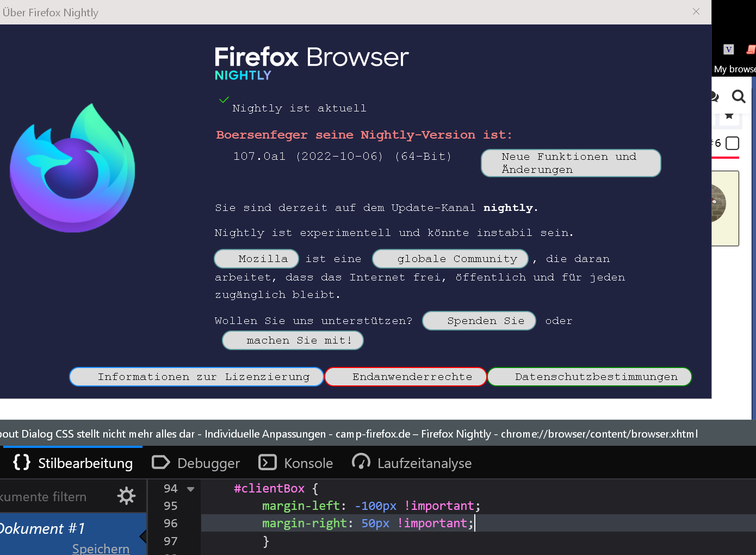Viewport: 756px width, 555px height.
Task: Switch to the Debugger tab
Action: (196, 463)
